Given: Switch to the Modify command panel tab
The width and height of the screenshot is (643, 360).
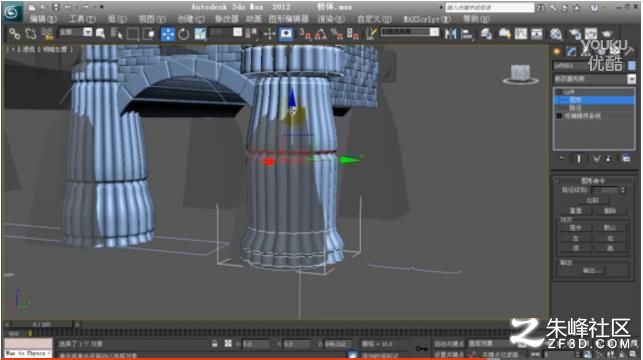Looking at the screenshot, I should coord(571,52).
